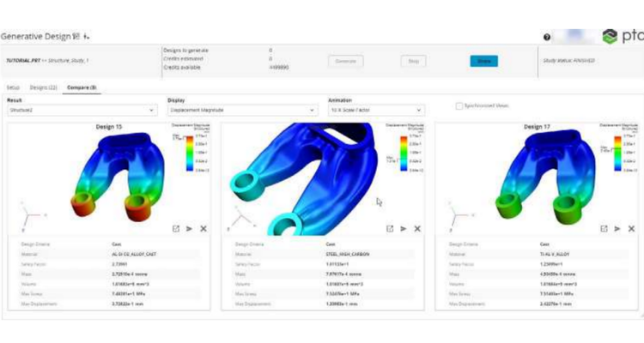Viewport: 644px width, 343px height.
Task: Pop out the high carbon steel design
Action: pyautogui.click(x=390, y=229)
